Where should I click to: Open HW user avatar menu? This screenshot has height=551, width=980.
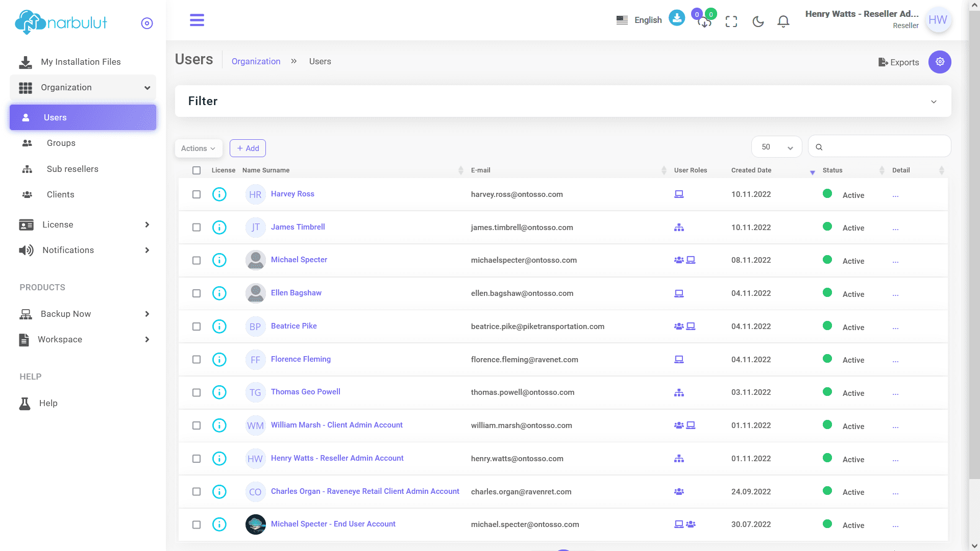click(x=938, y=20)
